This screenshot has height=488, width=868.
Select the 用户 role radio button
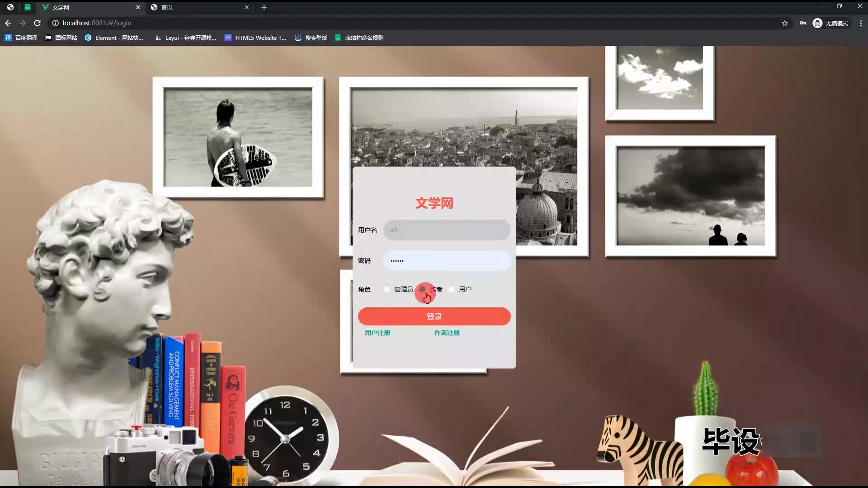click(x=452, y=289)
